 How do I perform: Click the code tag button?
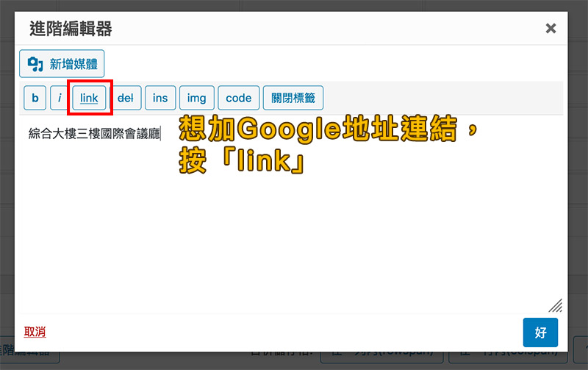[238, 98]
